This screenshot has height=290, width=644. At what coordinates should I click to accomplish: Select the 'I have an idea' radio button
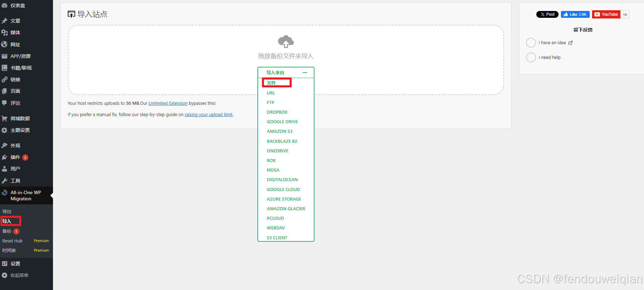(531, 43)
